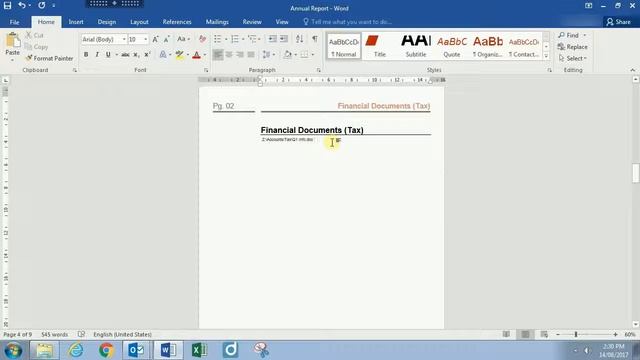Image resolution: width=640 pixels, height=360 pixels.
Task: Undo the last action
Action: point(22,5)
